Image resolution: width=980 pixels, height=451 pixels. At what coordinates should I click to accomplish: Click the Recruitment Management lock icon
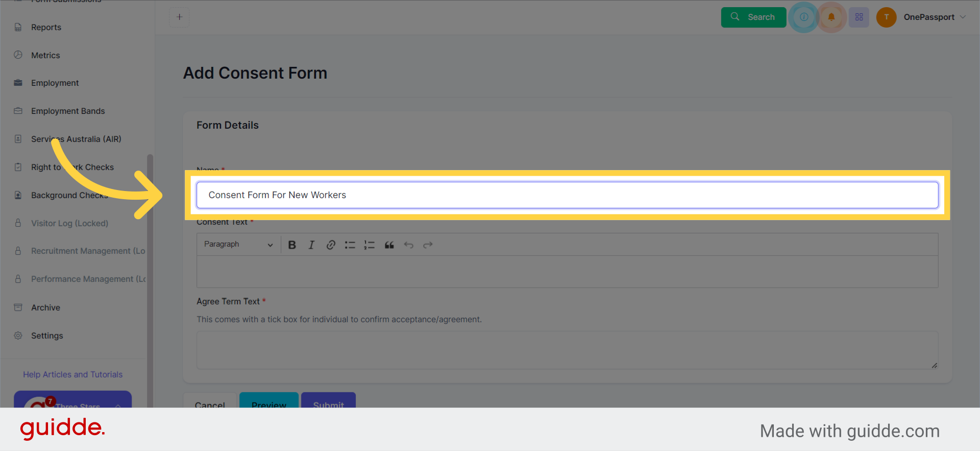tap(18, 251)
